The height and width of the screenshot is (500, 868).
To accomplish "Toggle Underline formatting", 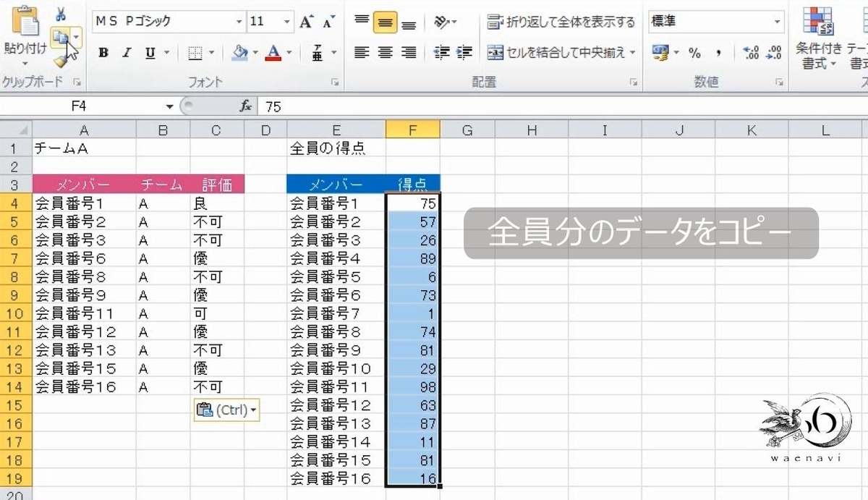I will (x=150, y=53).
